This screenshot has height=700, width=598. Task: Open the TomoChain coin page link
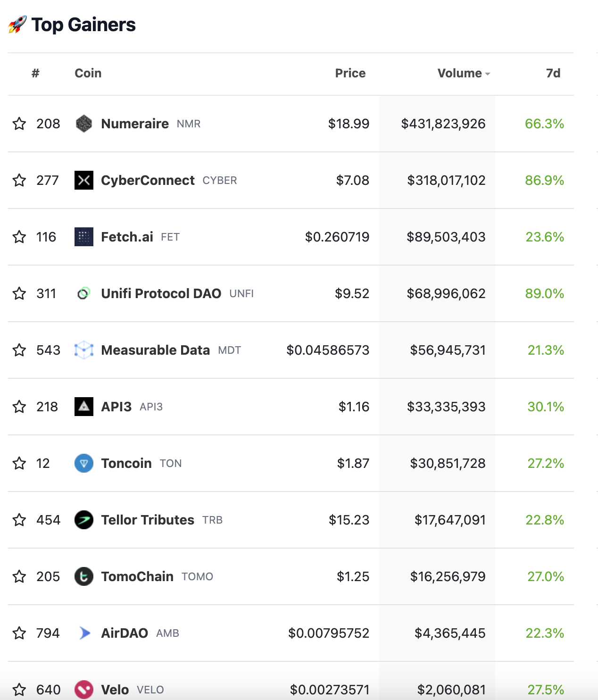point(137,576)
